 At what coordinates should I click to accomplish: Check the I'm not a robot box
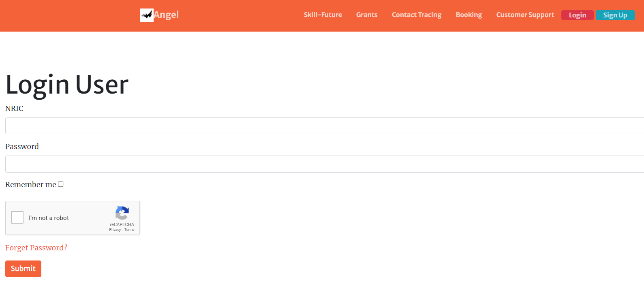[17, 218]
